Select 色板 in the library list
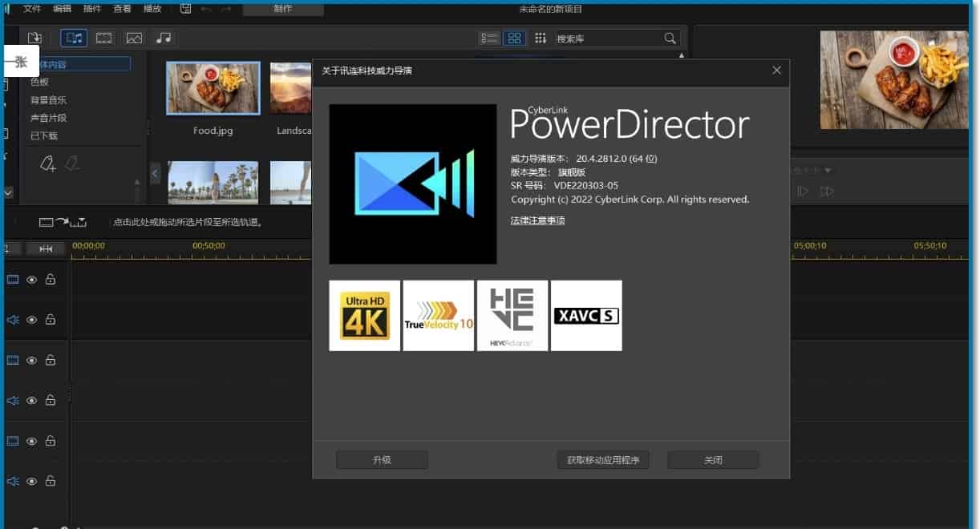 click(x=40, y=82)
